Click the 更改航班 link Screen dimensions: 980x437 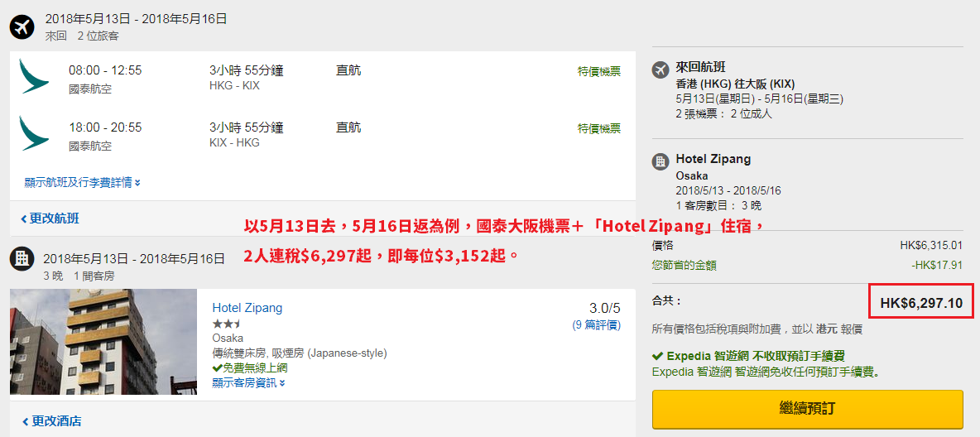click(x=50, y=218)
